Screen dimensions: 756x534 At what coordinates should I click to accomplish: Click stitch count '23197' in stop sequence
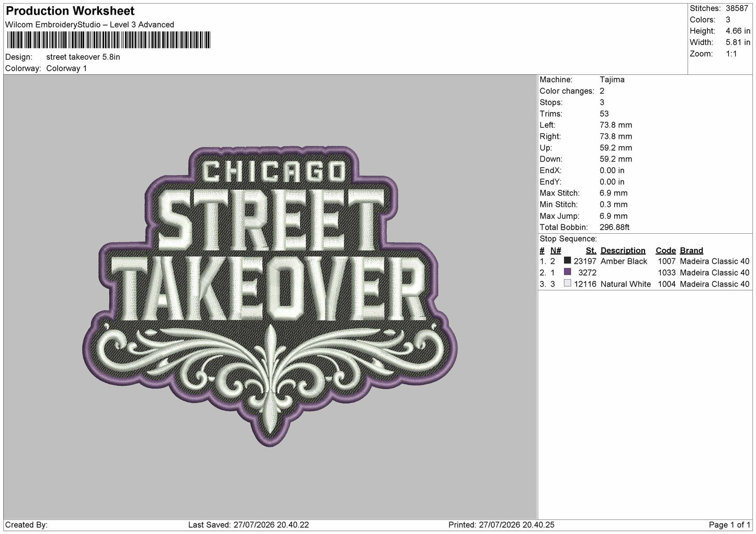pos(585,262)
